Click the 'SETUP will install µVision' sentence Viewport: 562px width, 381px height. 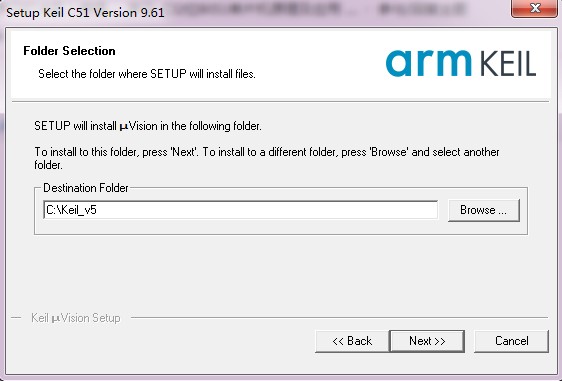click(x=148, y=126)
